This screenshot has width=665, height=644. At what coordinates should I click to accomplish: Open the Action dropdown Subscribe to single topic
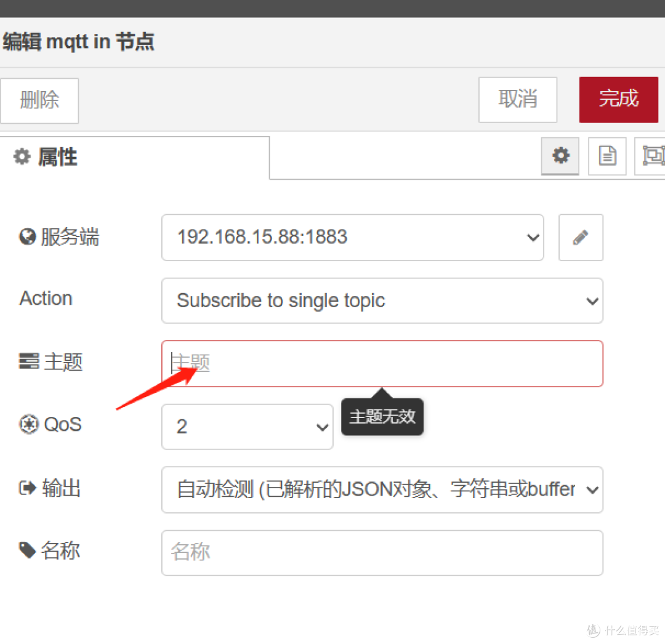click(382, 300)
